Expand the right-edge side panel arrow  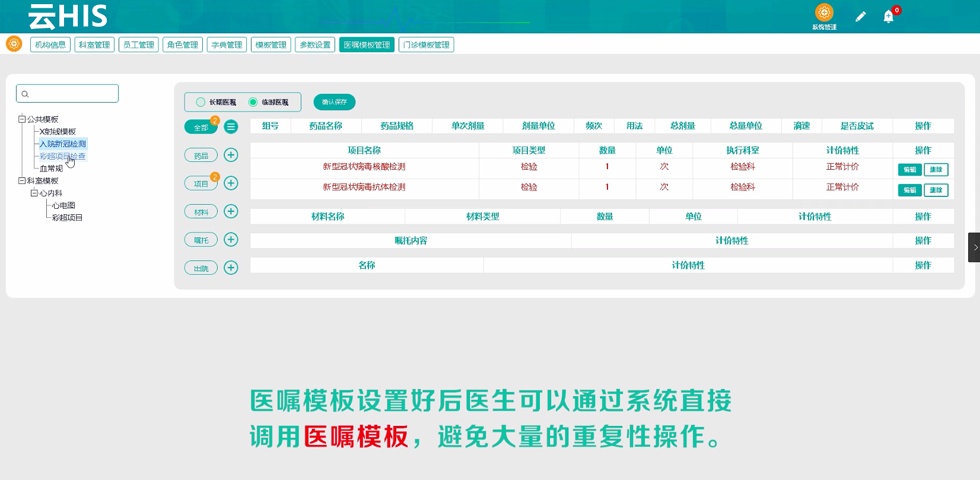(974, 247)
